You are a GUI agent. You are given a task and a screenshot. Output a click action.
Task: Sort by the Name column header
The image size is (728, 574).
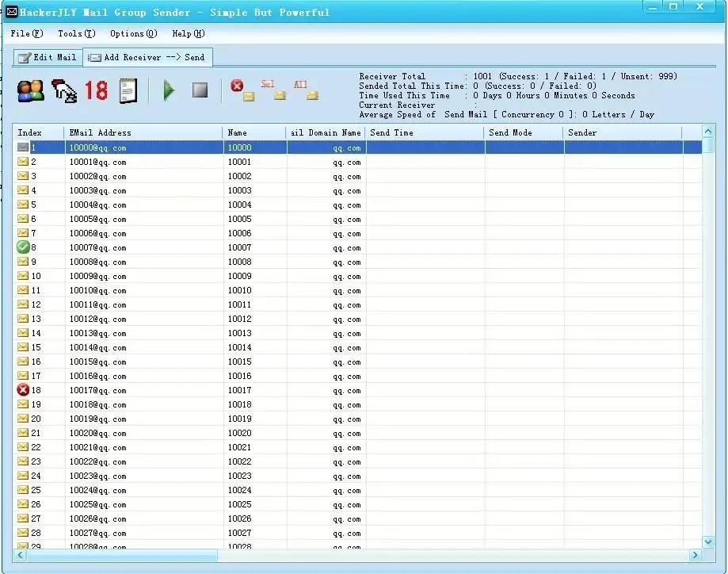(x=254, y=132)
